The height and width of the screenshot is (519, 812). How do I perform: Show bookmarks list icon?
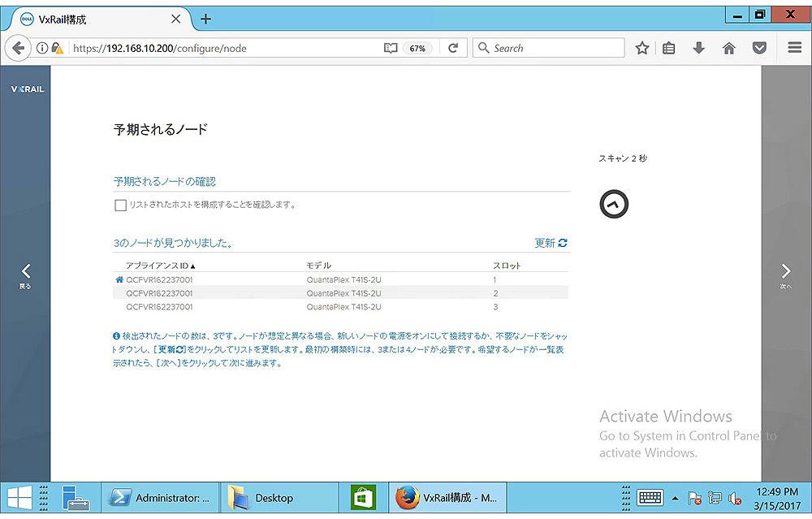(x=668, y=48)
